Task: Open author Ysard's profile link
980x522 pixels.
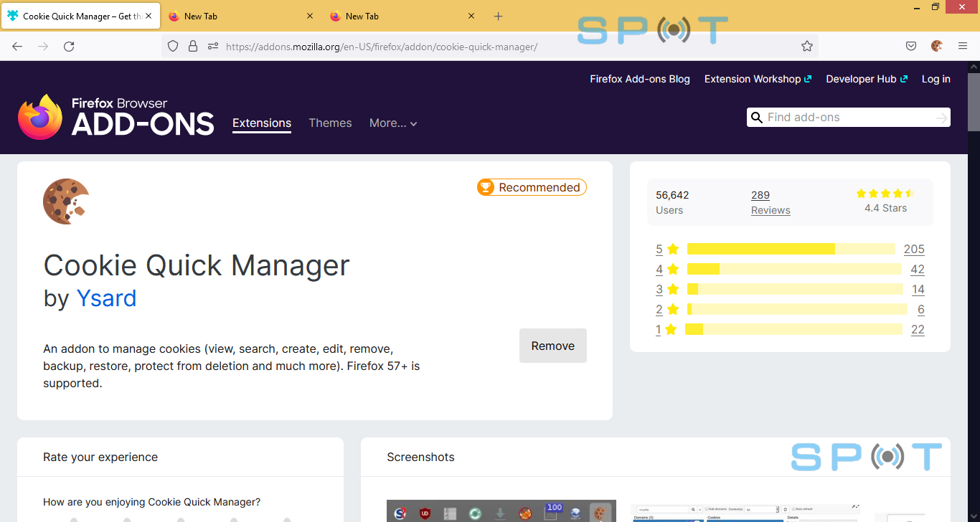Action: pos(106,298)
